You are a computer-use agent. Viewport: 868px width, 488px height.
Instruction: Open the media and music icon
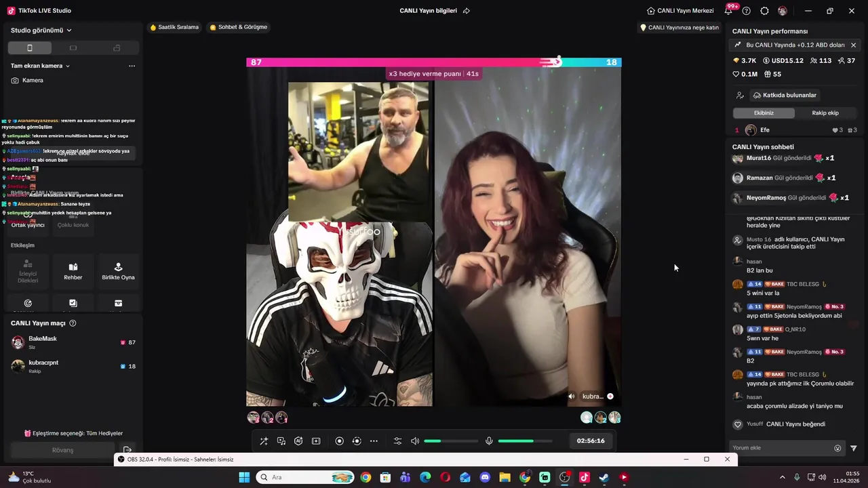281,441
